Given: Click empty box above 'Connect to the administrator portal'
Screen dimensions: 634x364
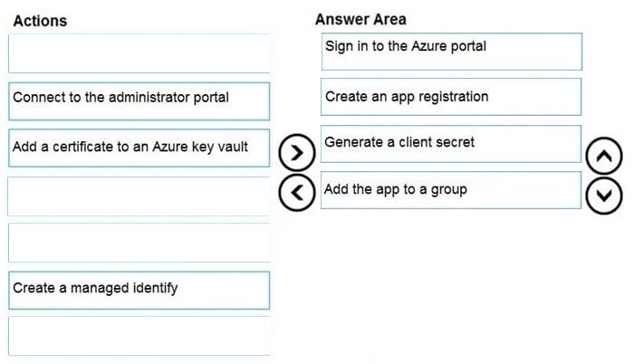Looking at the screenshot, I should click(x=139, y=53).
